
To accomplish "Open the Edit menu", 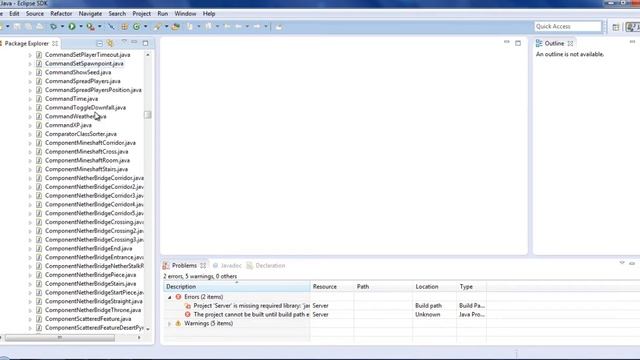I will pyautogui.click(x=14, y=13).
